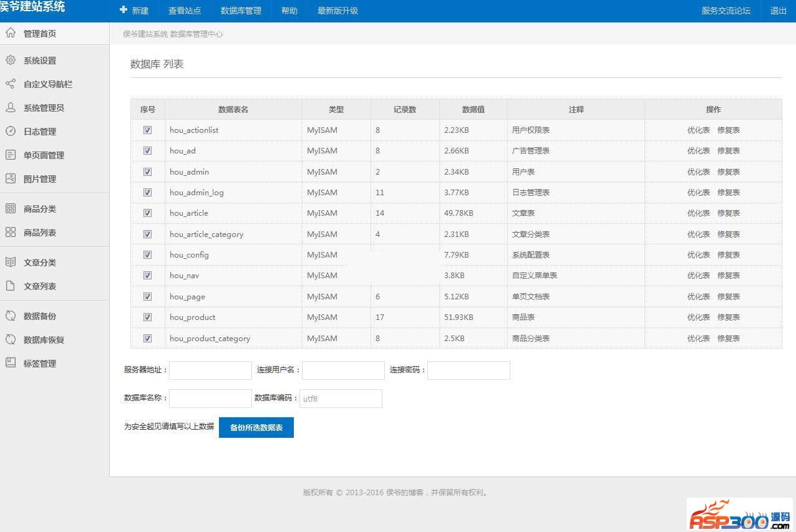Image resolution: width=796 pixels, height=532 pixels.
Task: Toggle the hou_article row checkbox
Action: click(x=148, y=213)
